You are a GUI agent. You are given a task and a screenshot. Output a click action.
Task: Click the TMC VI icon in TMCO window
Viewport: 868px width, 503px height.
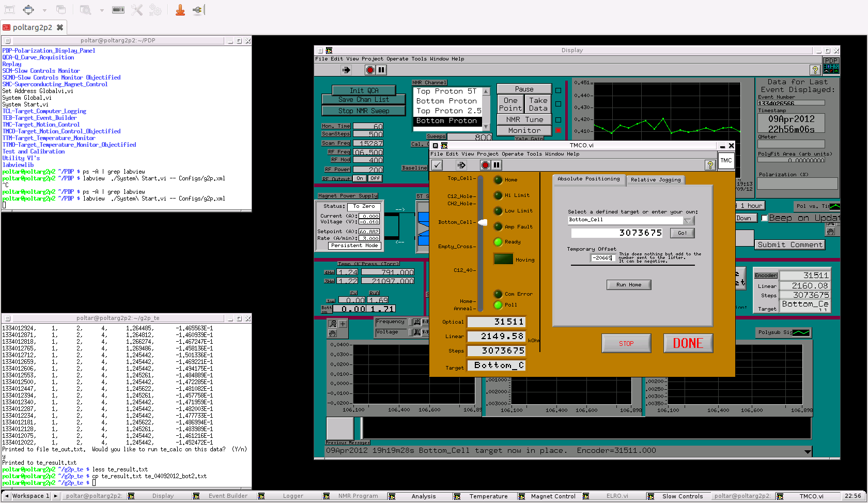726,160
